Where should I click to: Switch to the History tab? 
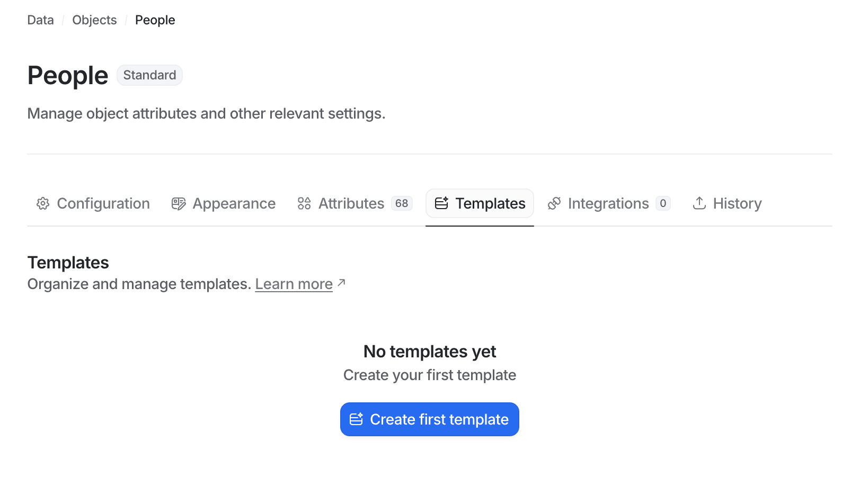point(737,203)
